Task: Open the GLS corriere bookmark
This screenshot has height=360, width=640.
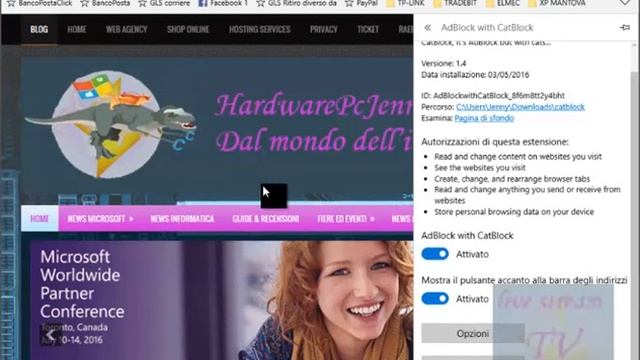Action: click(164, 4)
